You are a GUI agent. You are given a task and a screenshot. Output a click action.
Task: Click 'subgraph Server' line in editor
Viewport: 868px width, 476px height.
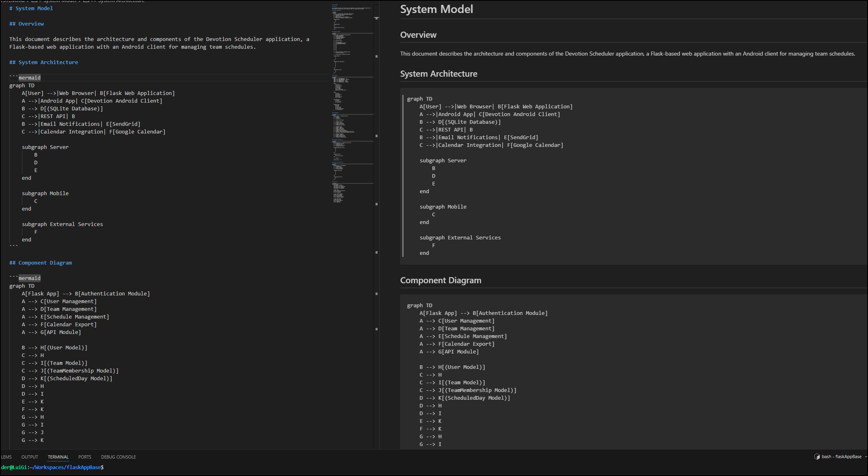point(45,147)
